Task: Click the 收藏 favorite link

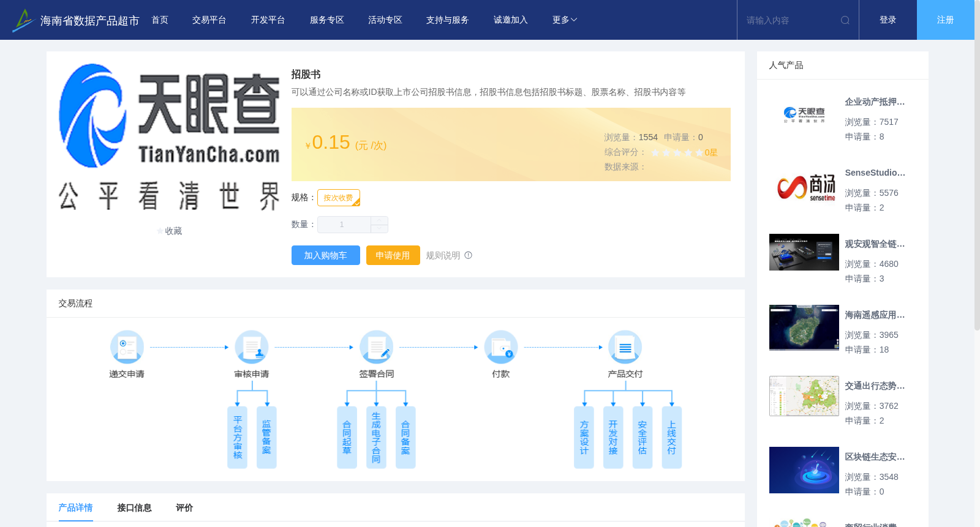Action: 173,231
